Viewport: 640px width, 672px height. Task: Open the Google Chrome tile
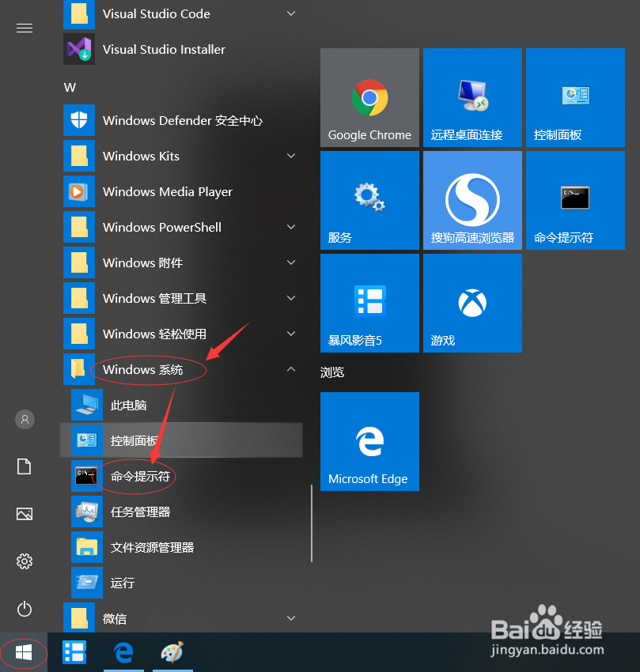click(x=369, y=97)
